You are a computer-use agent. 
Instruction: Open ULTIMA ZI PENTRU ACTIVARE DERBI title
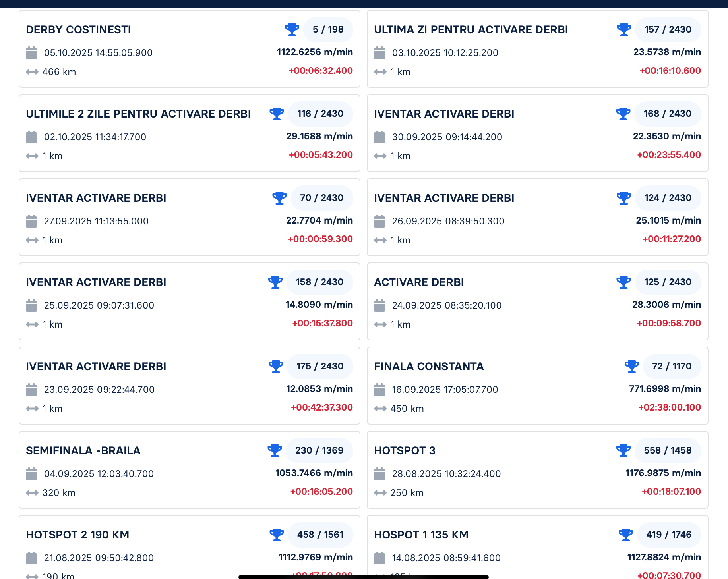coord(471,30)
